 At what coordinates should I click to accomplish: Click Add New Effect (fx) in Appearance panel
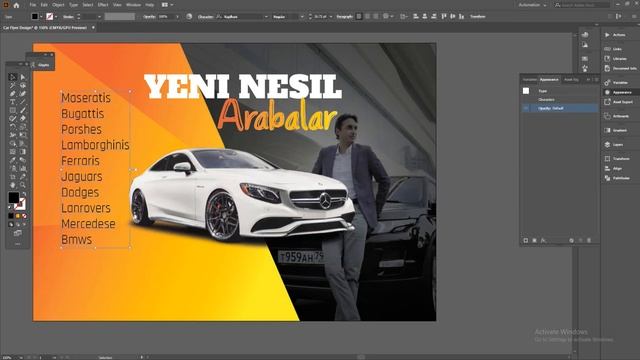point(543,240)
